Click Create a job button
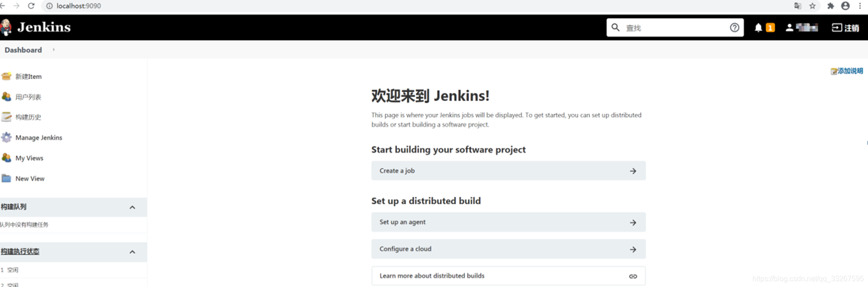This screenshot has height=287, width=868. click(508, 170)
